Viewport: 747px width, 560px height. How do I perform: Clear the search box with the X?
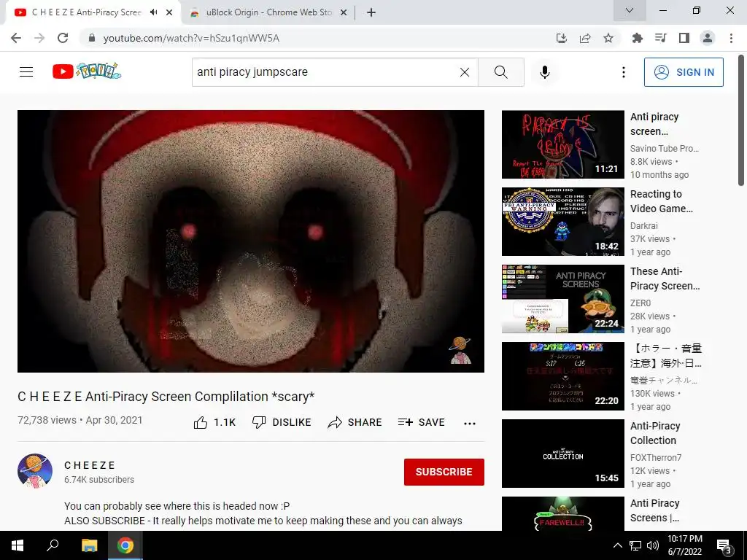pyautogui.click(x=465, y=72)
